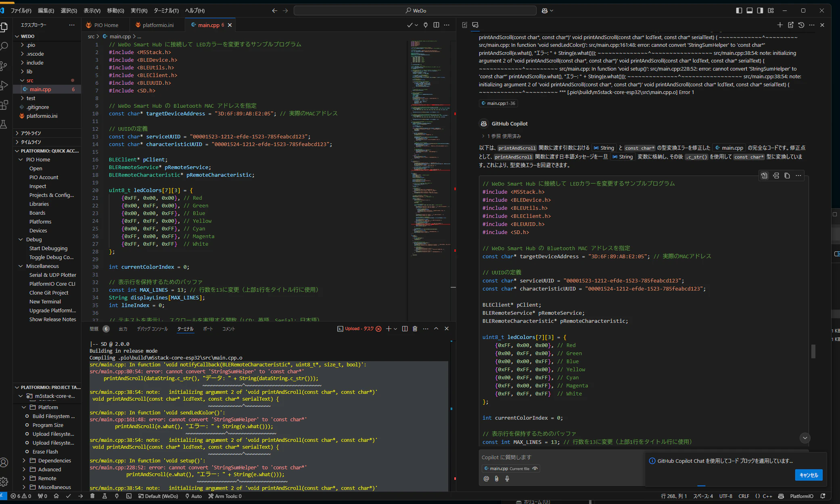Screen dimensions: 840x504
Task: Insert code block at cursor
Action: [x=776, y=176]
